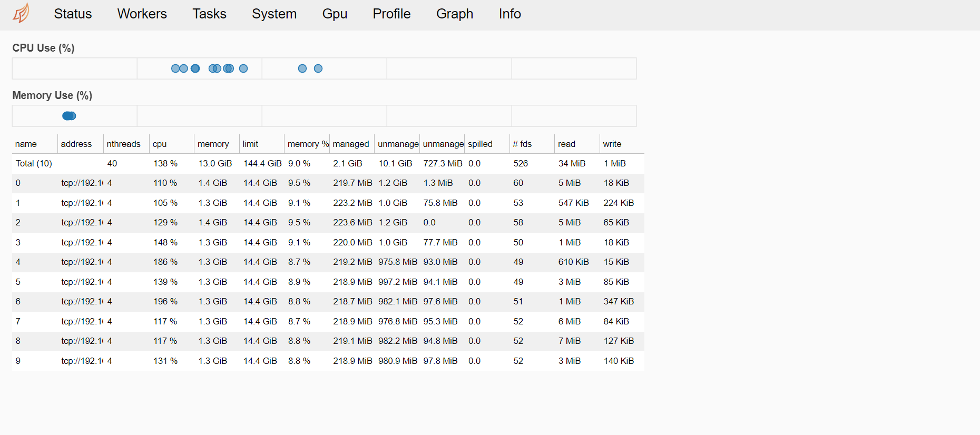Screen dimensions: 980x435
Task: Click total fds value 526
Action: (521, 163)
